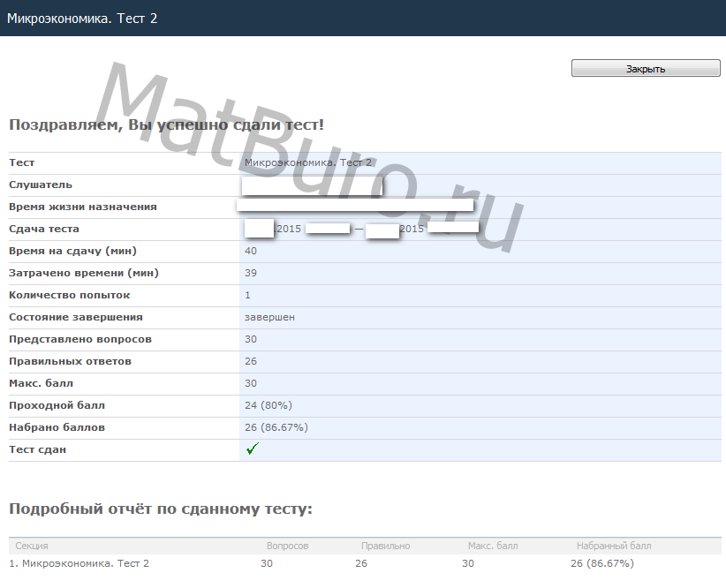Click the Правильно column header

385,546
